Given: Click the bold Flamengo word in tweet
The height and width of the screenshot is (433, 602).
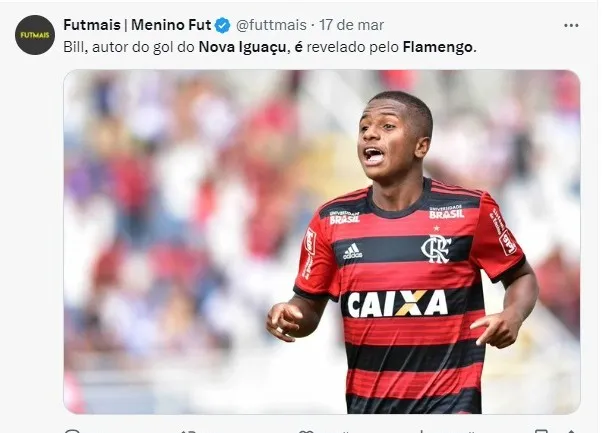Looking at the screenshot, I should click(x=438, y=47).
